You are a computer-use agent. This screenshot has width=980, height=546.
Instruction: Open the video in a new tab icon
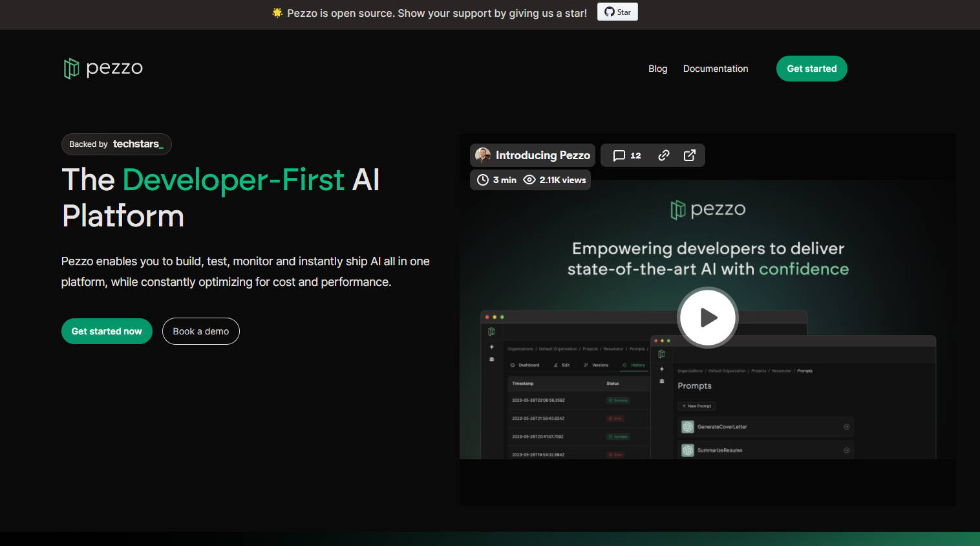690,155
